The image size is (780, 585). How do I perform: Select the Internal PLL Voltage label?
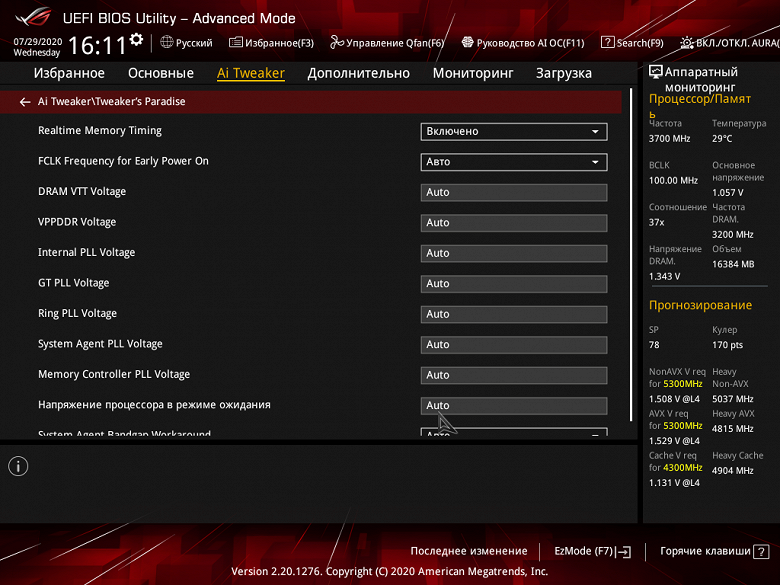[87, 252]
